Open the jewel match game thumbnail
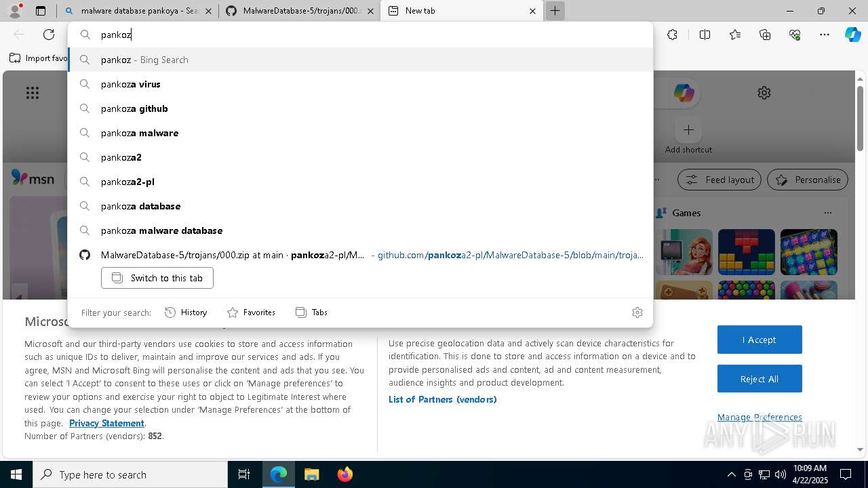Viewport: 868px width, 488px height. [x=809, y=252]
